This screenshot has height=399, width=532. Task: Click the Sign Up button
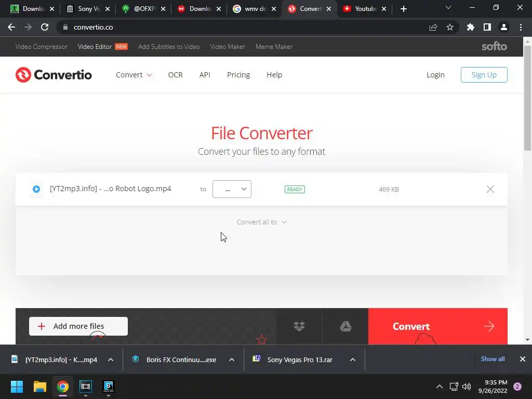pos(484,75)
